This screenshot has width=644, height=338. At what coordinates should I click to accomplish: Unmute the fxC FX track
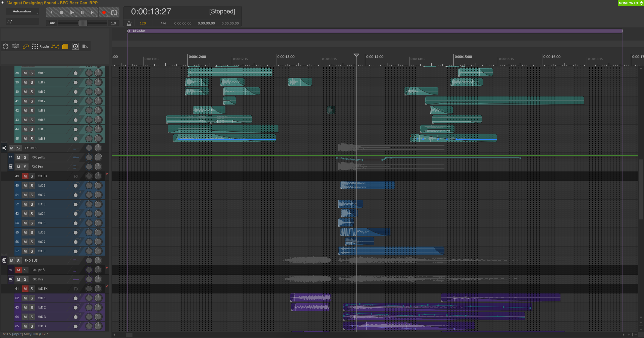tap(25, 176)
